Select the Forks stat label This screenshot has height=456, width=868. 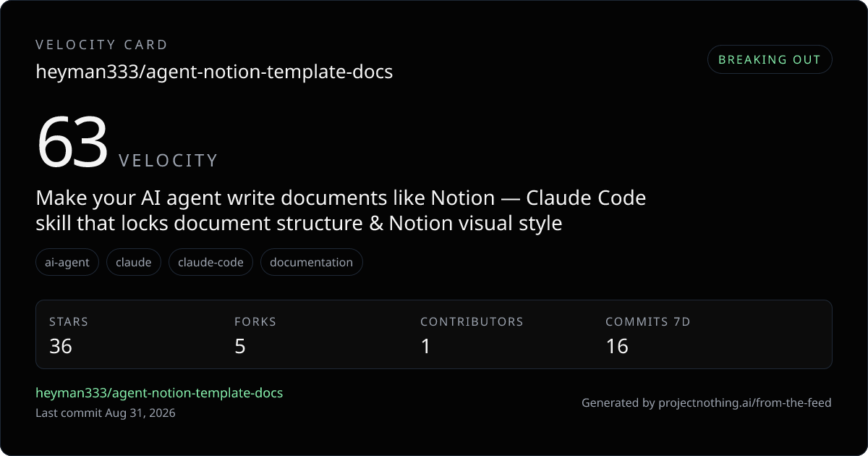click(255, 321)
